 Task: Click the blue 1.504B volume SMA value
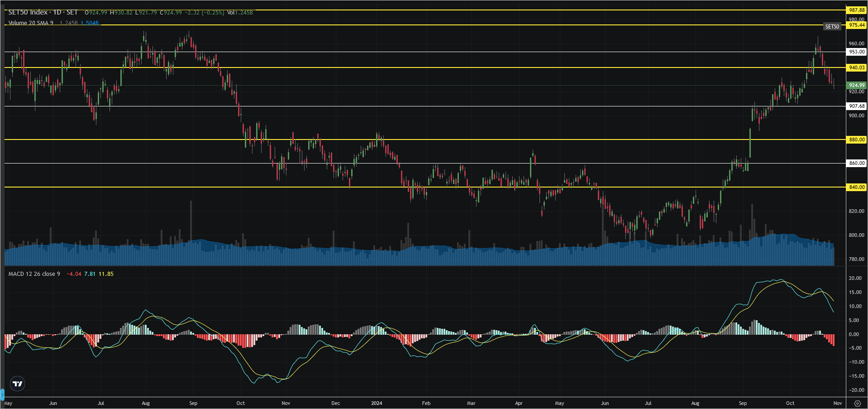coord(90,23)
